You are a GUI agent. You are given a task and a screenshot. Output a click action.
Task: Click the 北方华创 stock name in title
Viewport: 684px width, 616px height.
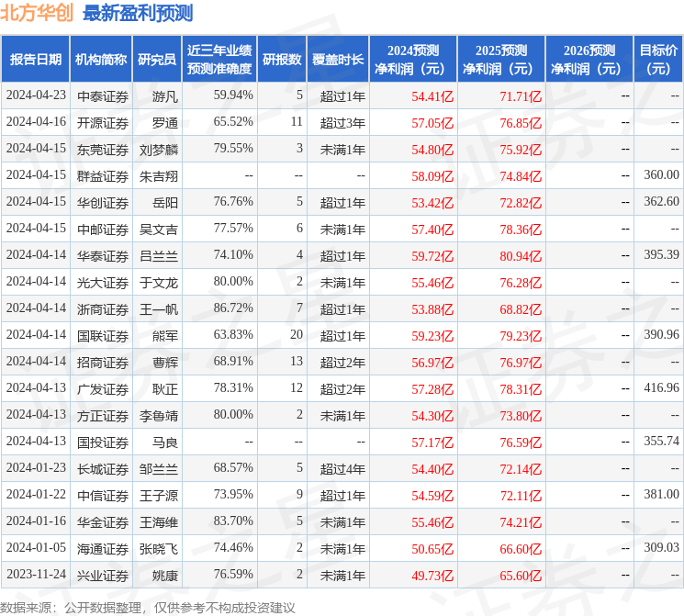pos(38,13)
